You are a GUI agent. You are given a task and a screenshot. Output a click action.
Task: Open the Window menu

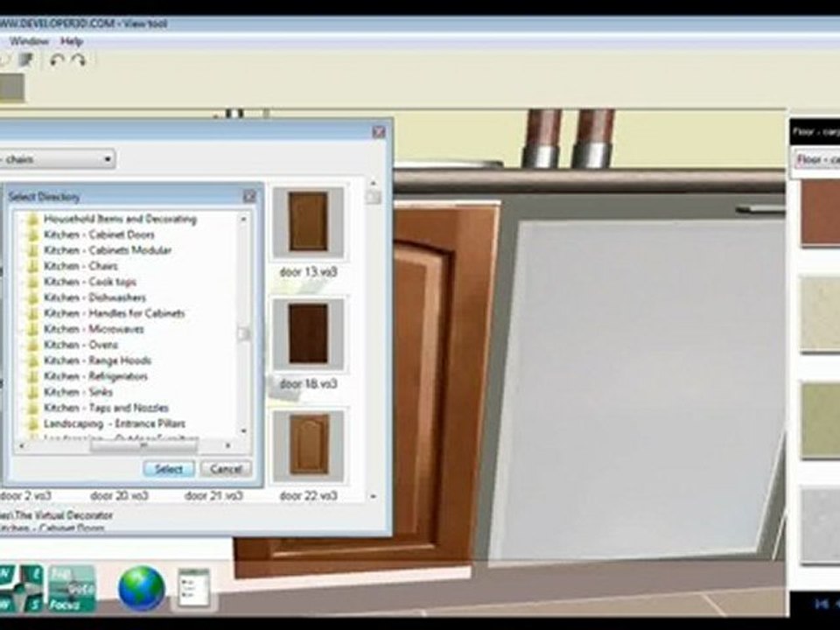pyautogui.click(x=29, y=41)
